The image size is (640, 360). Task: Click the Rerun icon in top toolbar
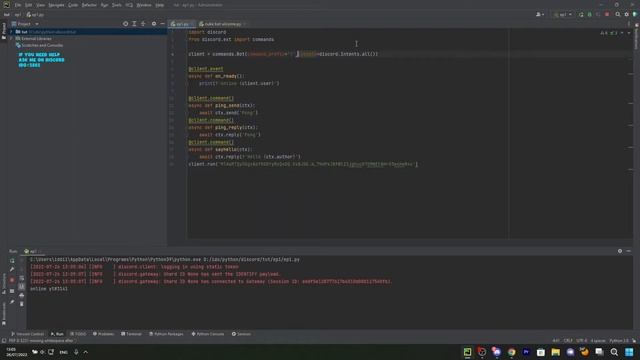pos(581,14)
